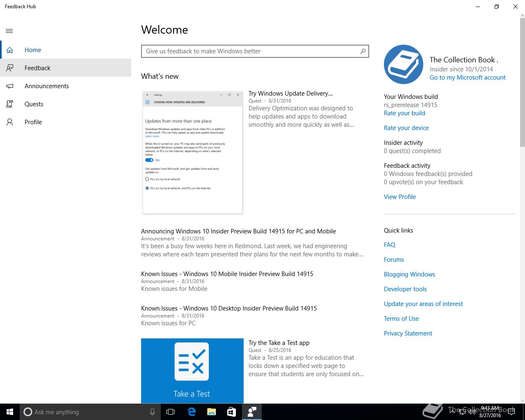Open Try the Take a Test app title
Image resolution: width=525 pixels, height=420 pixels.
279,343
